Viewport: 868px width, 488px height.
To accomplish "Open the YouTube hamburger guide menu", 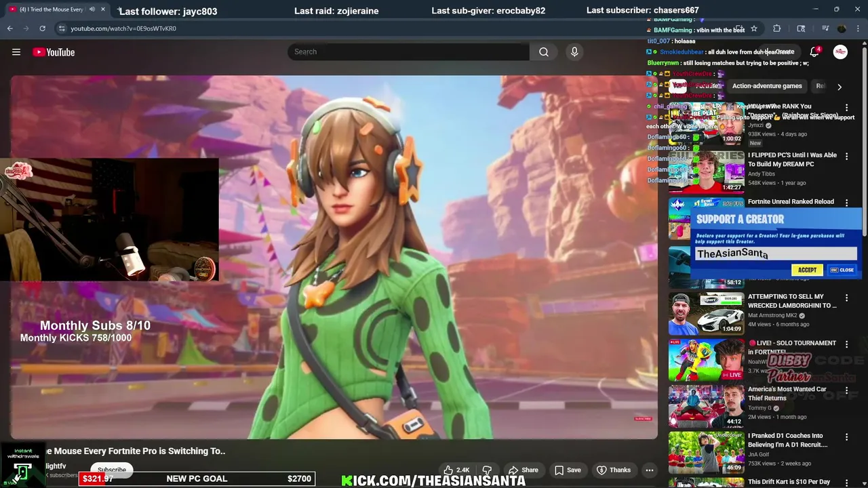I will pos(16,52).
